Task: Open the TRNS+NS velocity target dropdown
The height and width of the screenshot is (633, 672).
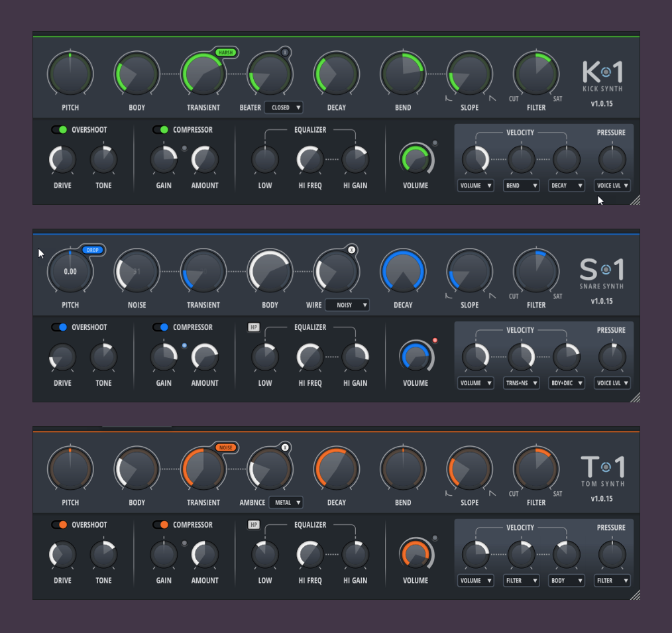Action: 521,383
